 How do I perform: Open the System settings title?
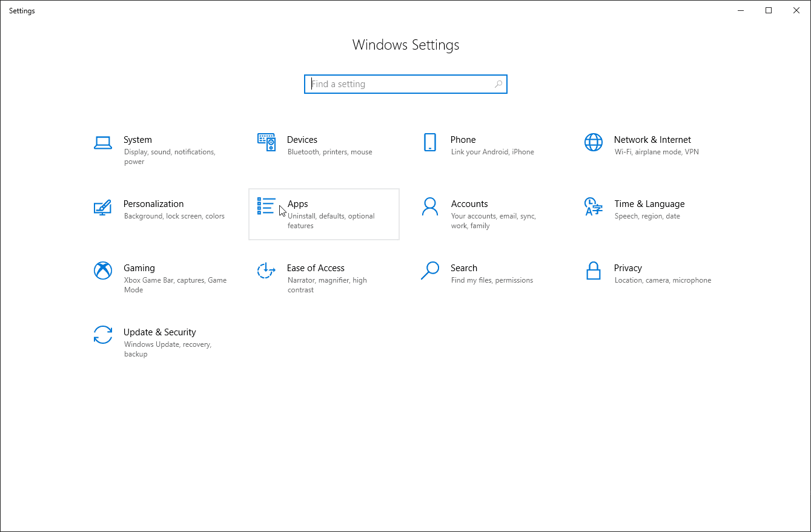coord(137,140)
